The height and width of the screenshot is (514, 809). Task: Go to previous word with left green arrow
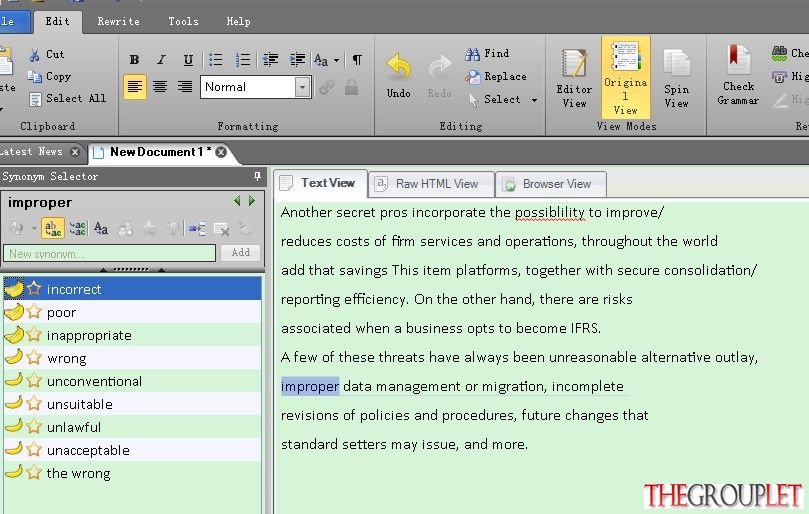[x=237, y=201]
